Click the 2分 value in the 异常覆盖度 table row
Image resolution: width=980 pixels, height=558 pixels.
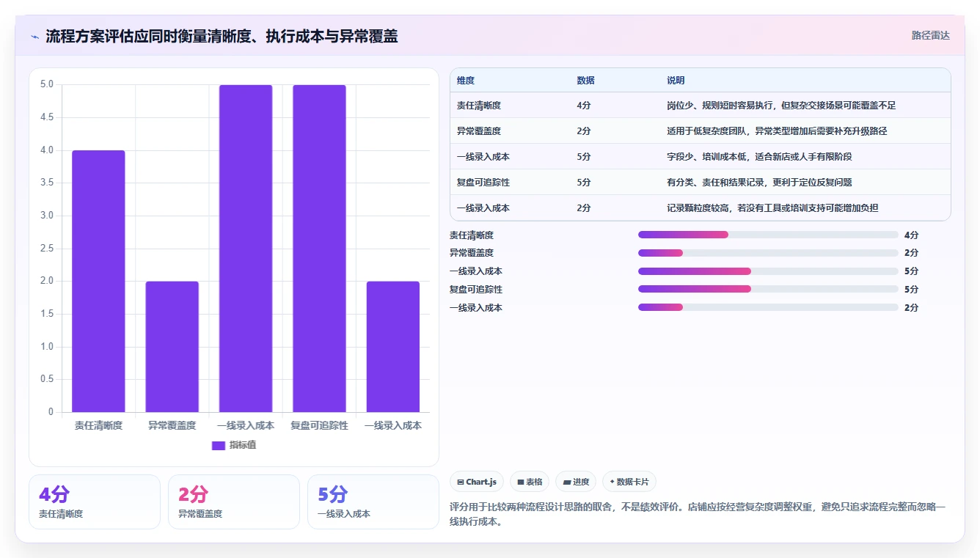[x=584, y=131]
